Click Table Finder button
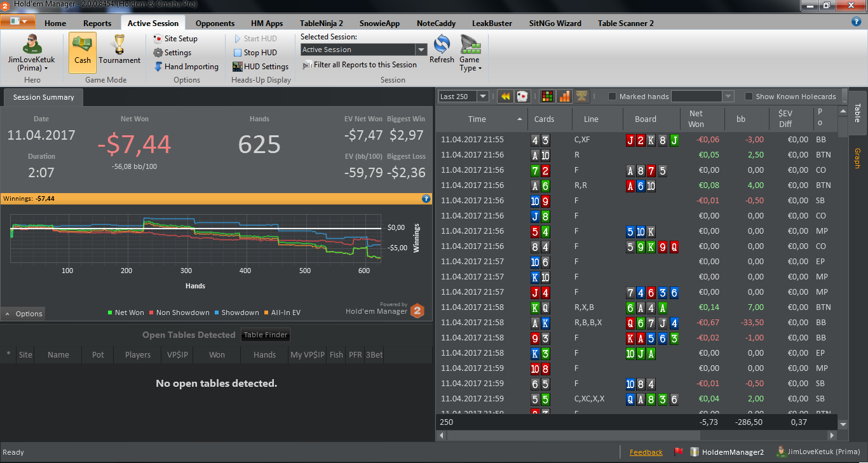Screen dimensions: 868x463 tap(266, 335)
